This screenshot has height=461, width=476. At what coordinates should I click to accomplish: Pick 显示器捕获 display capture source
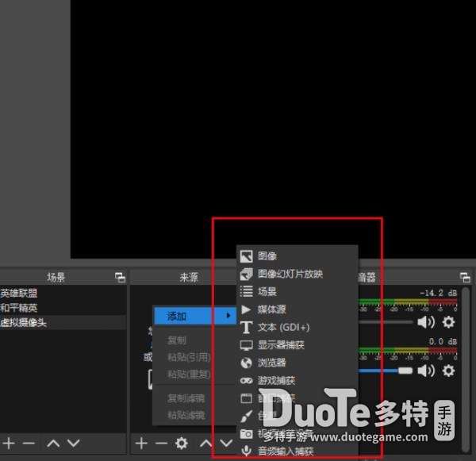[297, 345]
